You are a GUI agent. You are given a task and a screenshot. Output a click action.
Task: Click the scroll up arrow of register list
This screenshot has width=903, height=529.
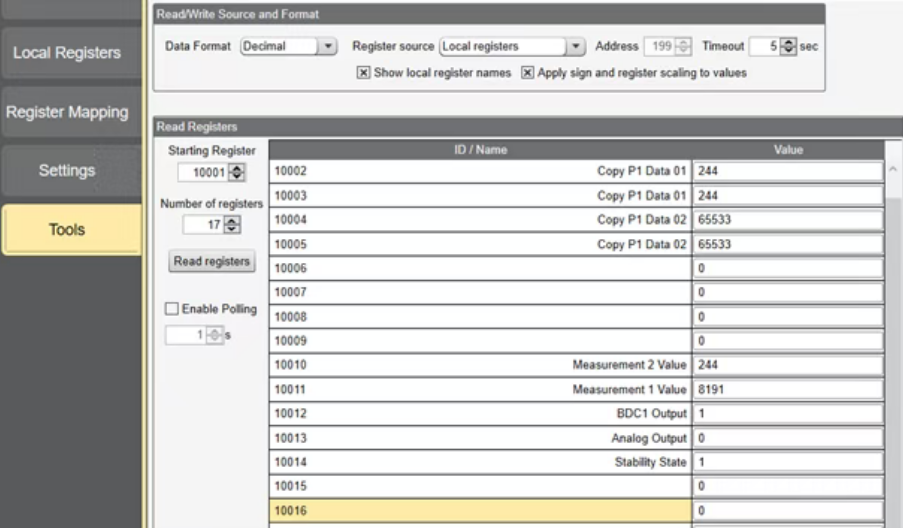pyautogui.click(x=893, y=169)
